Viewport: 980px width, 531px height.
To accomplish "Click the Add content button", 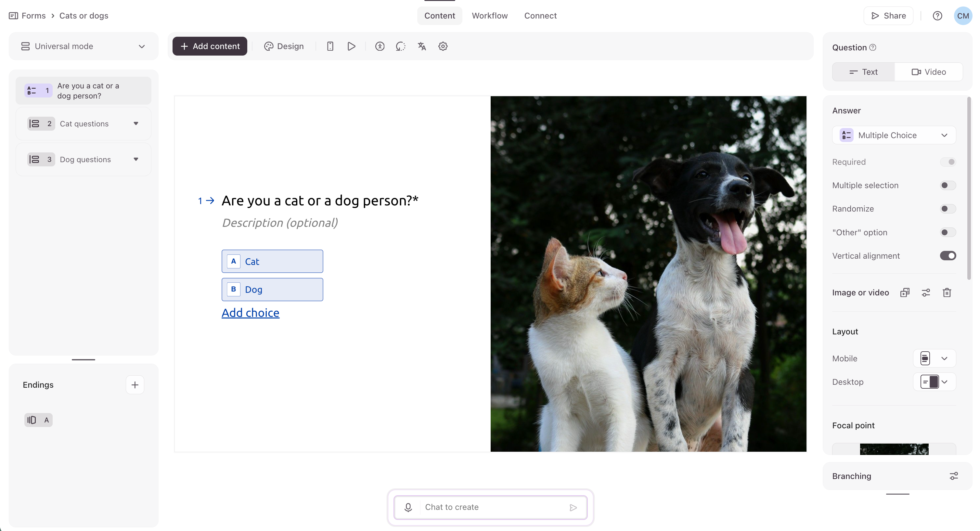I will point(210,46).
